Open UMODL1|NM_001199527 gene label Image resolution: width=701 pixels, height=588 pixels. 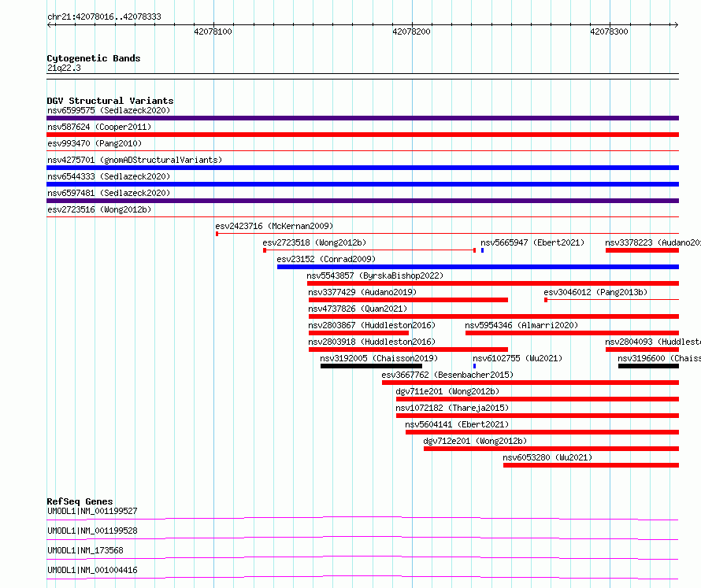click(92, 511)
